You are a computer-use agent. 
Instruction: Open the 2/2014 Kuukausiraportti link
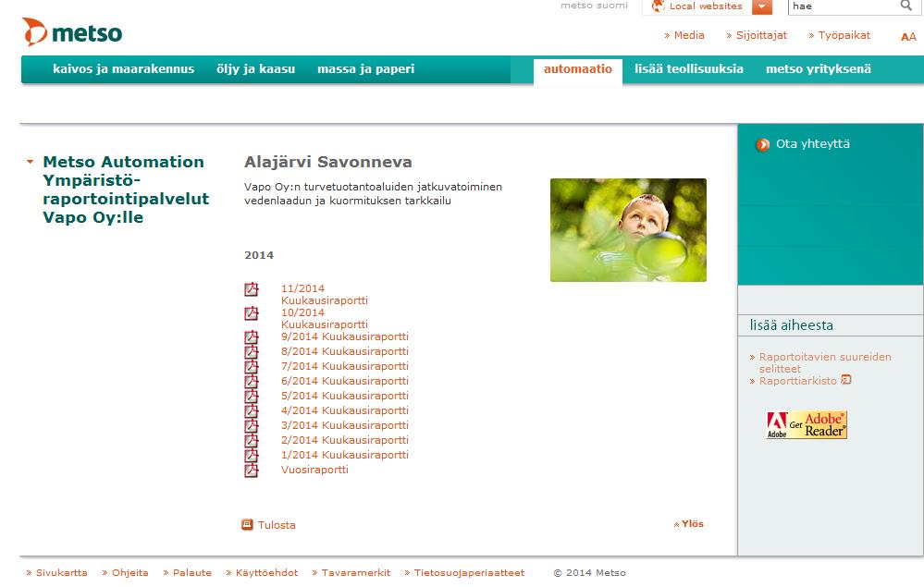(x=345, y=440)
